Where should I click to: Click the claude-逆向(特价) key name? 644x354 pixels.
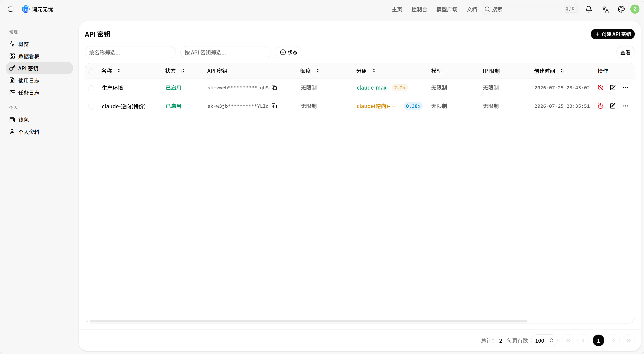click(x=124, y=106)
